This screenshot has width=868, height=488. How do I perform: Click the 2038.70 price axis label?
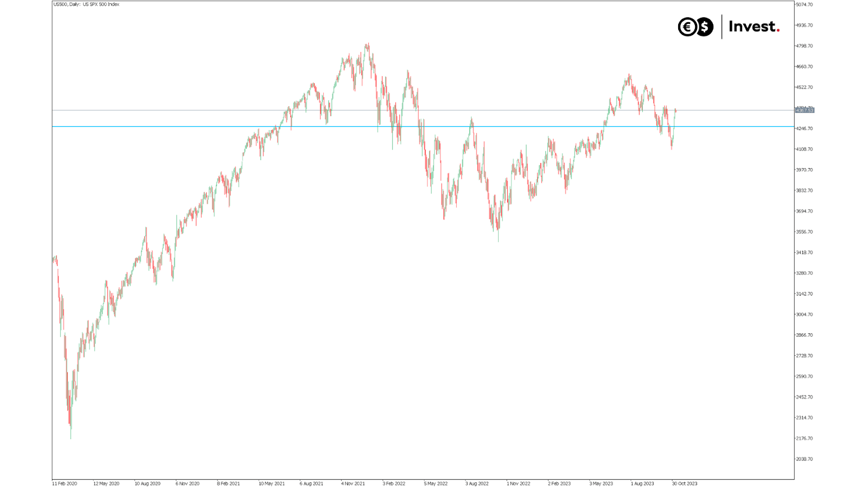point(804,459)
